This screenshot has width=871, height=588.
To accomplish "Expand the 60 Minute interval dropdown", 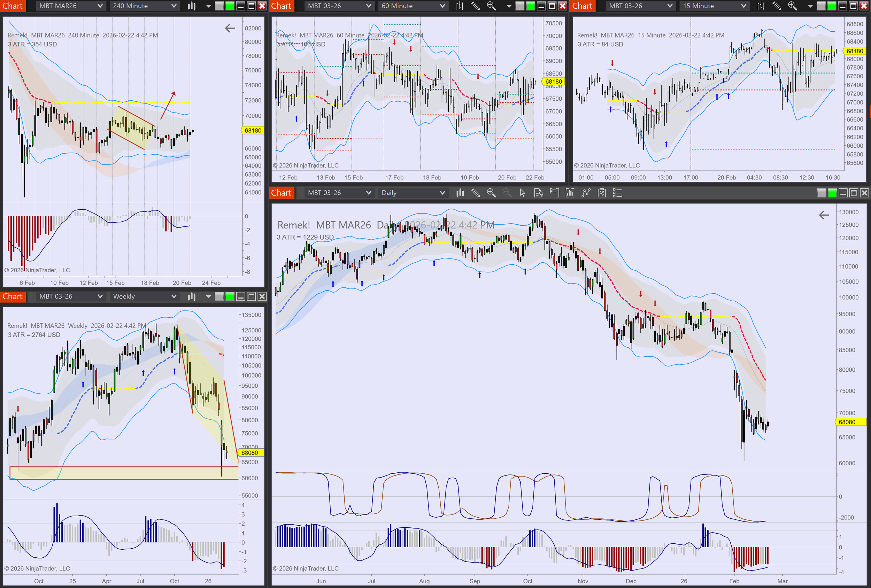I will point(413,6).
